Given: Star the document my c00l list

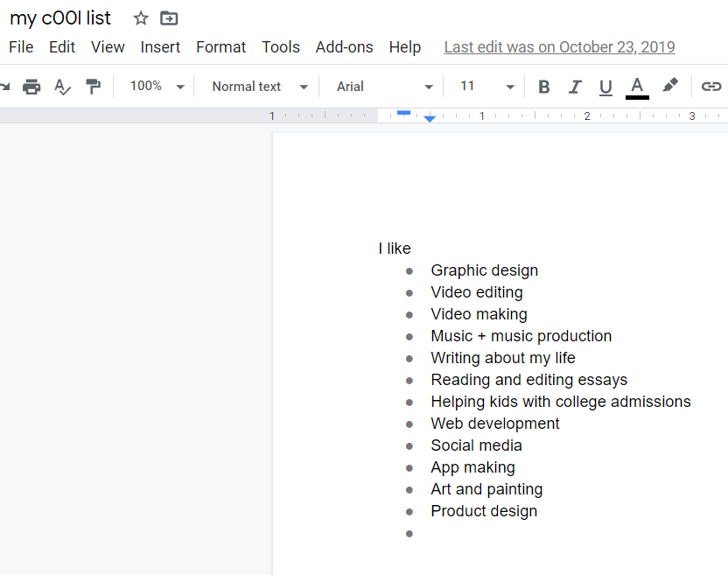Looking at the screenshot, I should 141,18.
